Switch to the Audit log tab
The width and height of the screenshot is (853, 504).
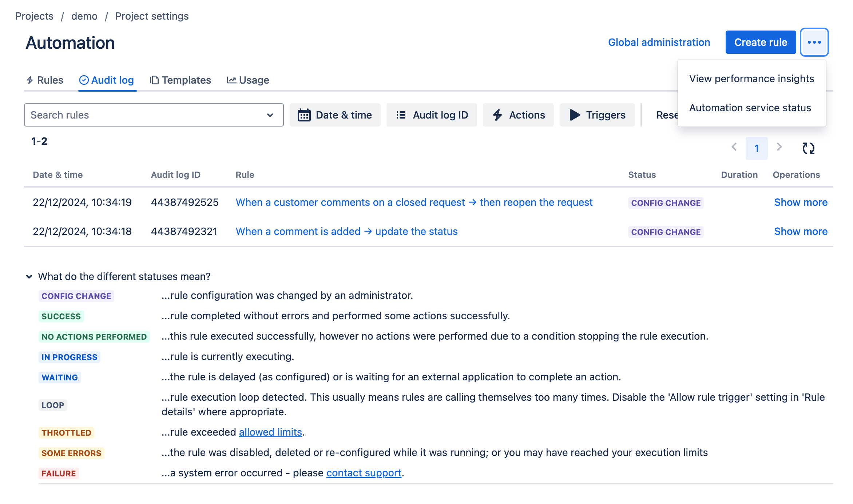pos(107,80)
